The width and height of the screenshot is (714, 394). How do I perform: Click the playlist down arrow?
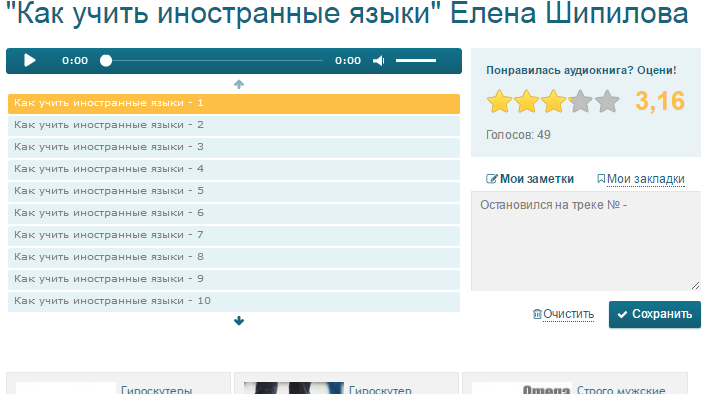point(239,321)
